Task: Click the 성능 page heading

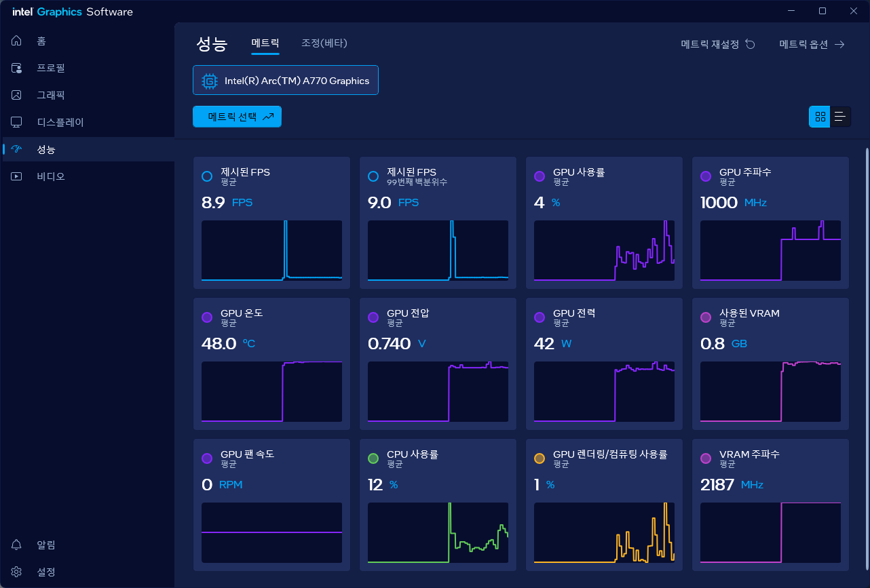Action: [x=212, y=44]
